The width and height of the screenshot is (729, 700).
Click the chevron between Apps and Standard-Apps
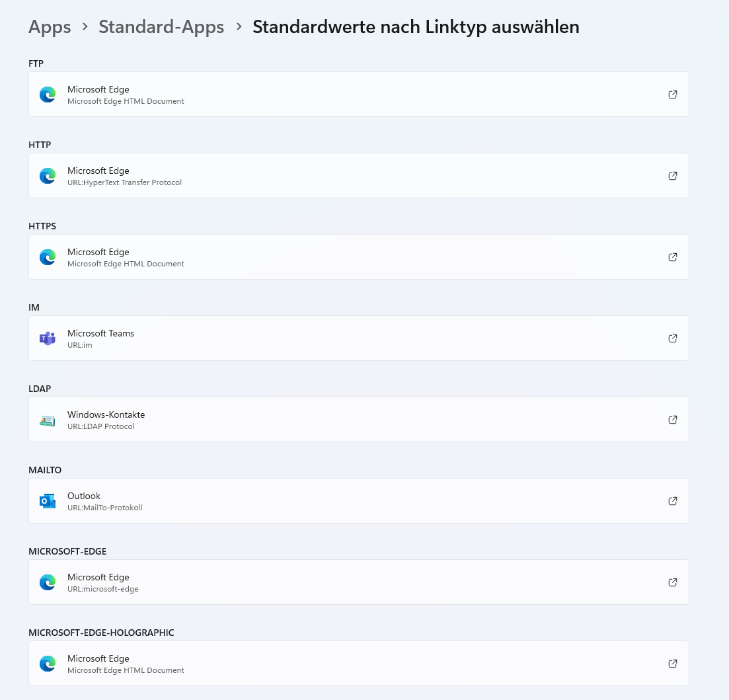tap(85, 27)
